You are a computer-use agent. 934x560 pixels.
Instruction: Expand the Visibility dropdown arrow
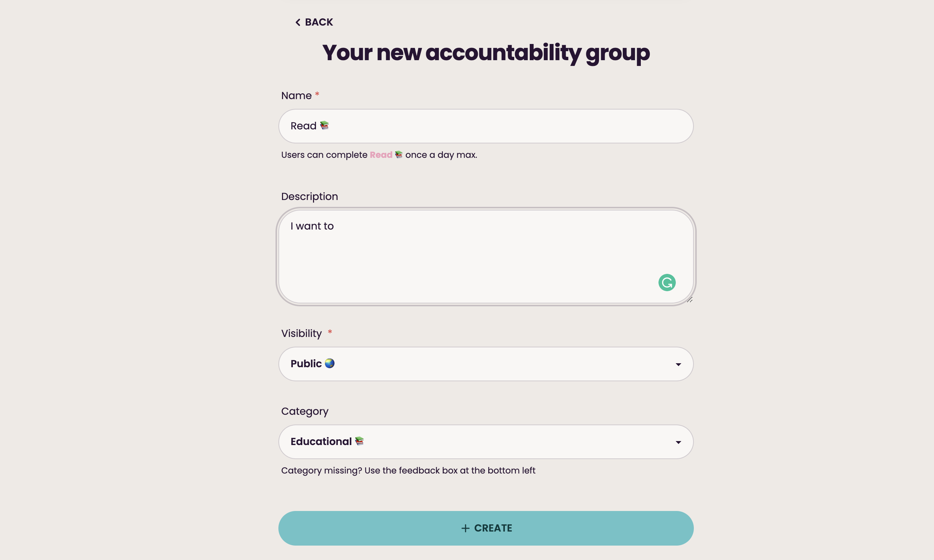678,364
